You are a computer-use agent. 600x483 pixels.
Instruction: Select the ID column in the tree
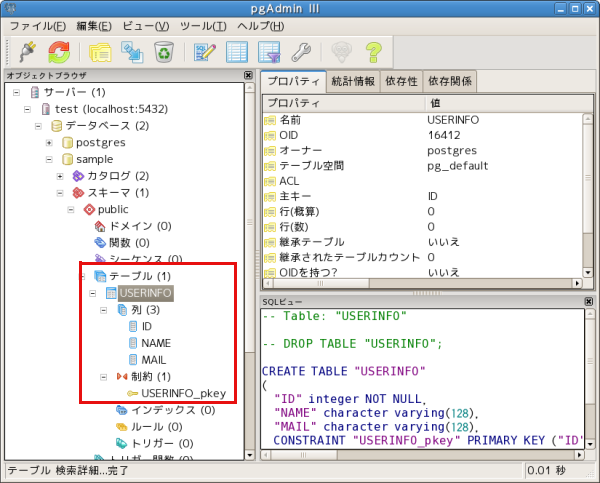point(147,326)
